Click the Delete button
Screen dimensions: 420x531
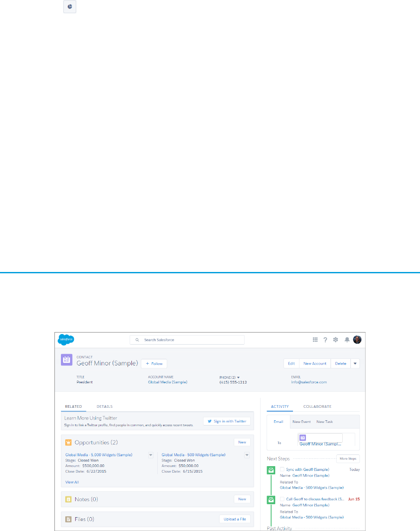pyautogui.click(x=340, y=364)
